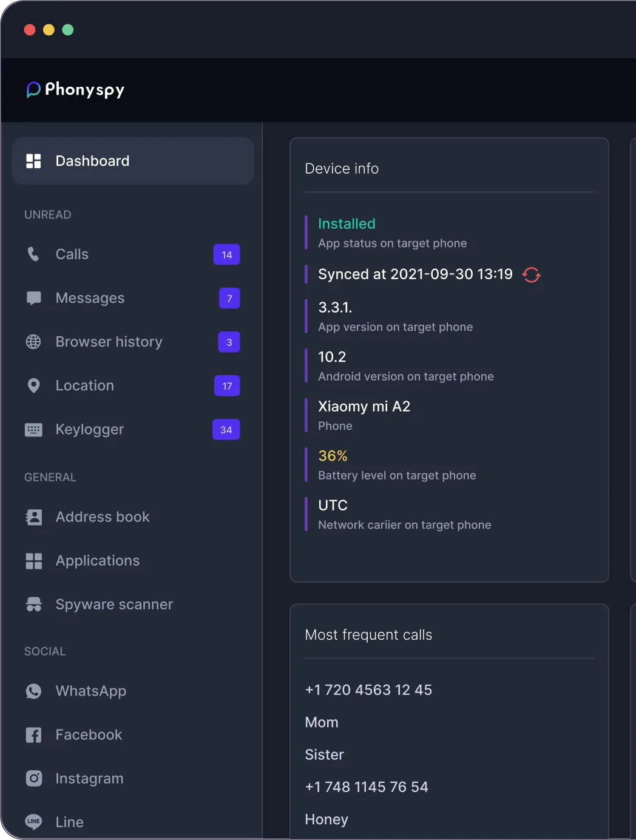This screenshot has height=840, width=636.
Task: Click the Calls unread badge showing 14
Action: [226, 254]
